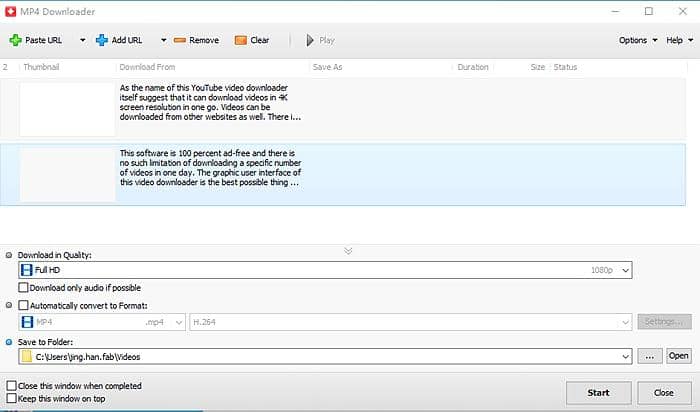The image size is (700, 412).
Task: Open the MP4 format dropdown
Action: coord(102,322)
